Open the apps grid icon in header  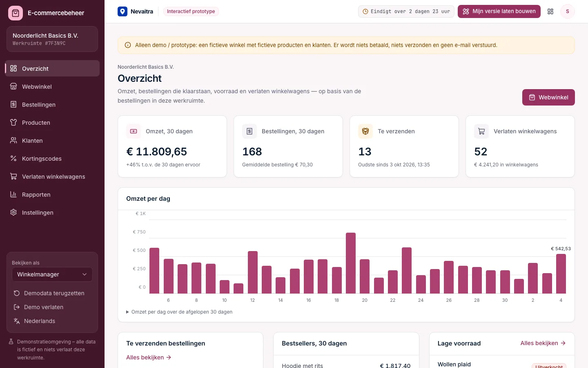point(550,11)
